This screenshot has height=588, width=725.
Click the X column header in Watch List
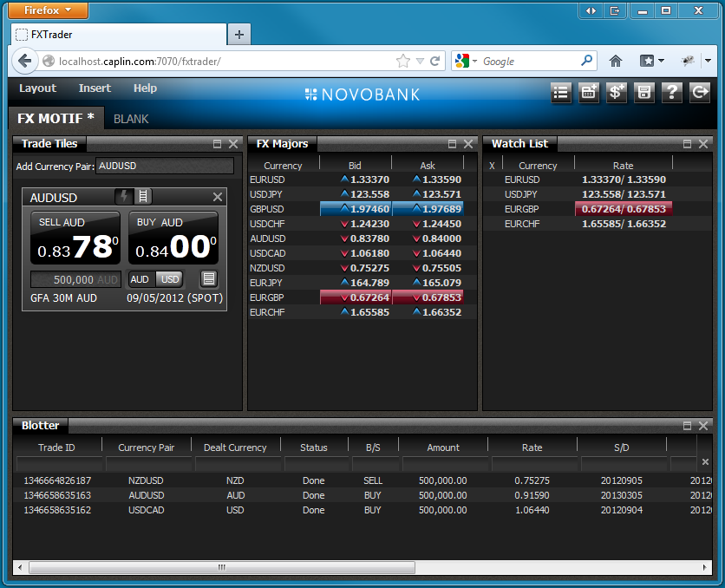coord(492,166)
